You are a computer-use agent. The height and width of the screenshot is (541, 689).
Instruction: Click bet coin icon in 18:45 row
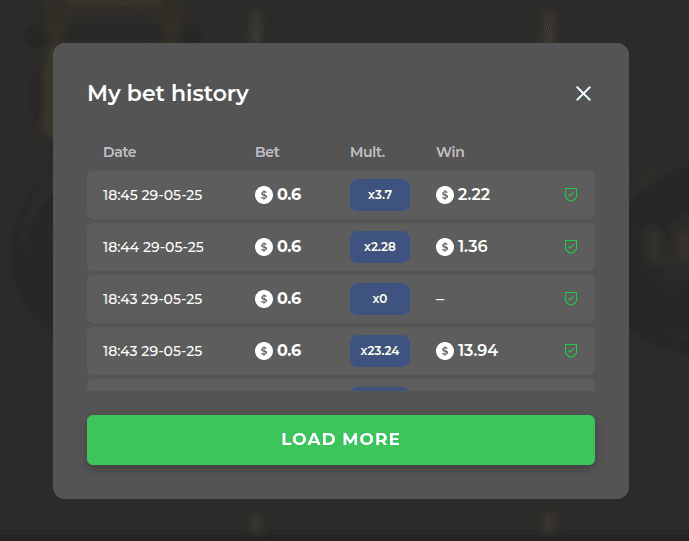tap(264, 195)
